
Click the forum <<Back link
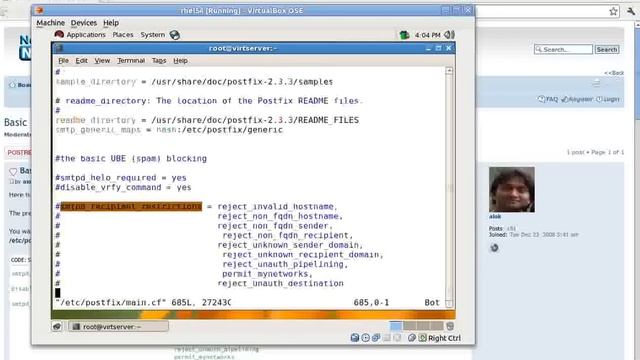614,73
